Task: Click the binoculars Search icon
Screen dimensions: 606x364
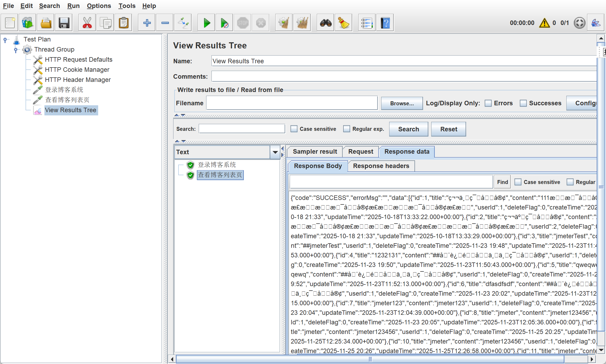Action: click(326, 23)
